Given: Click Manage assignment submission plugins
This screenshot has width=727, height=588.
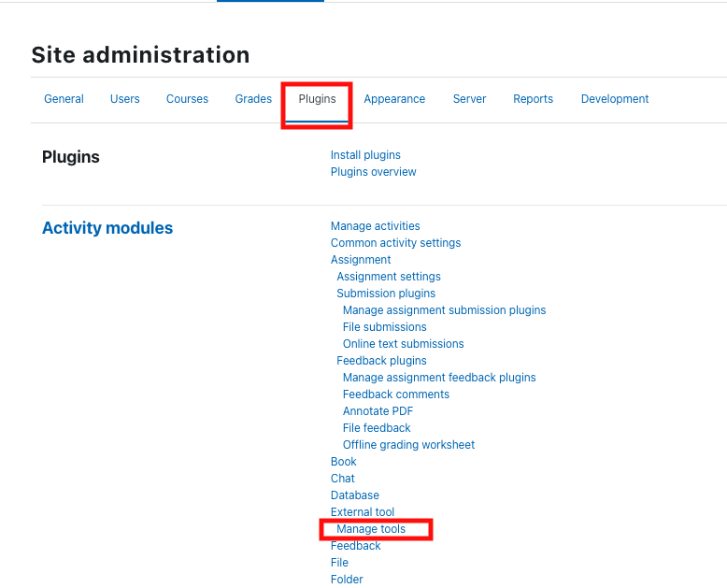Looking at the screenshot, I should point(444,310).
